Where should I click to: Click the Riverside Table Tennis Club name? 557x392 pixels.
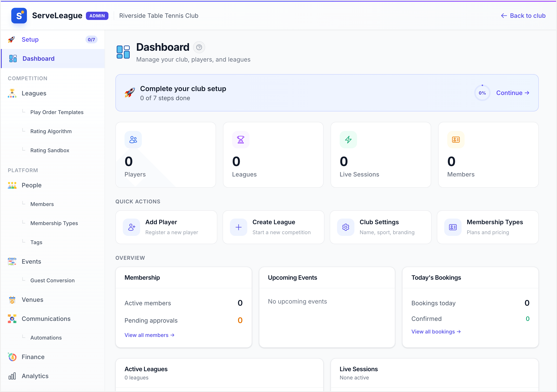click(159, 16)
